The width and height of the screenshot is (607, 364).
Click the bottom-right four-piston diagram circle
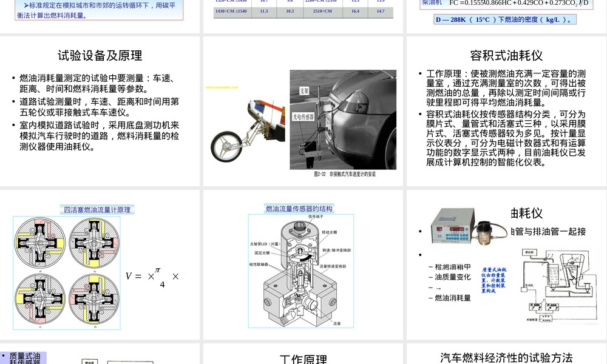(94, 299)
